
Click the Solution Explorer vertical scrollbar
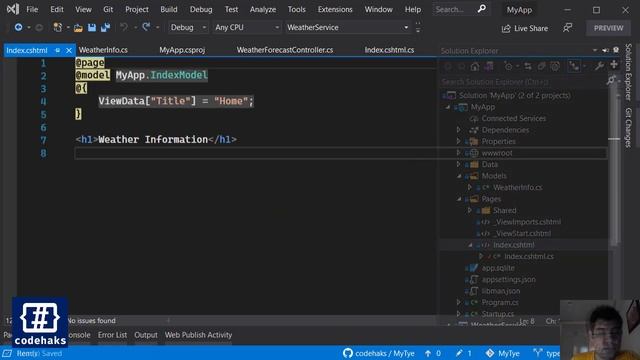pos(614,163)
